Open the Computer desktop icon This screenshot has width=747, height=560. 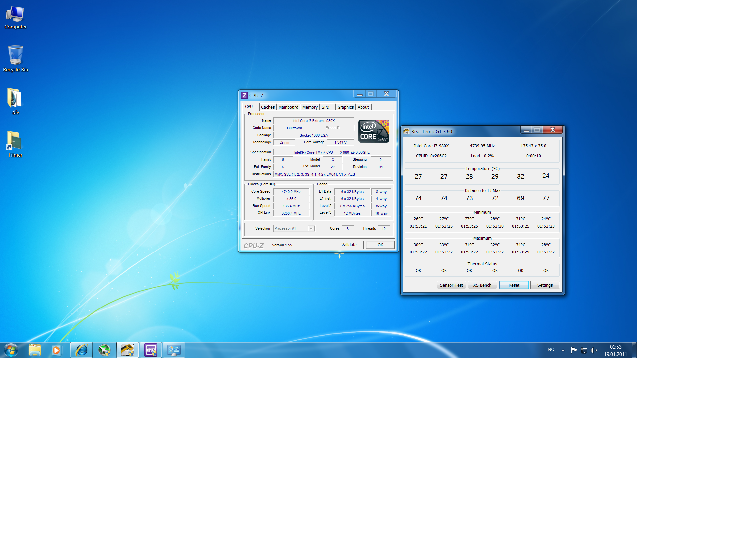[15, 18]
